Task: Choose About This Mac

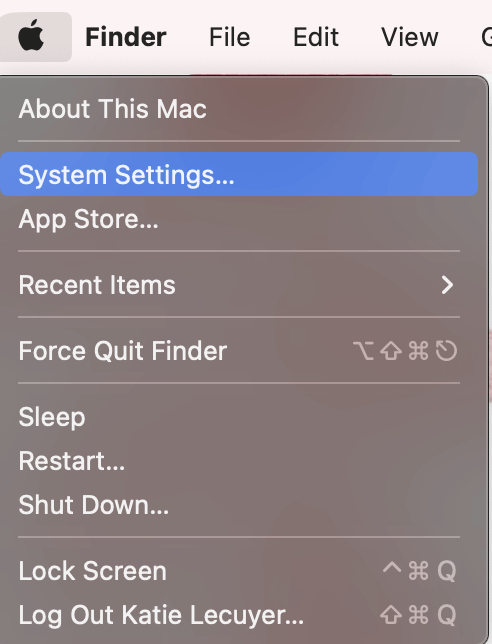Action: tap(239, 108)
